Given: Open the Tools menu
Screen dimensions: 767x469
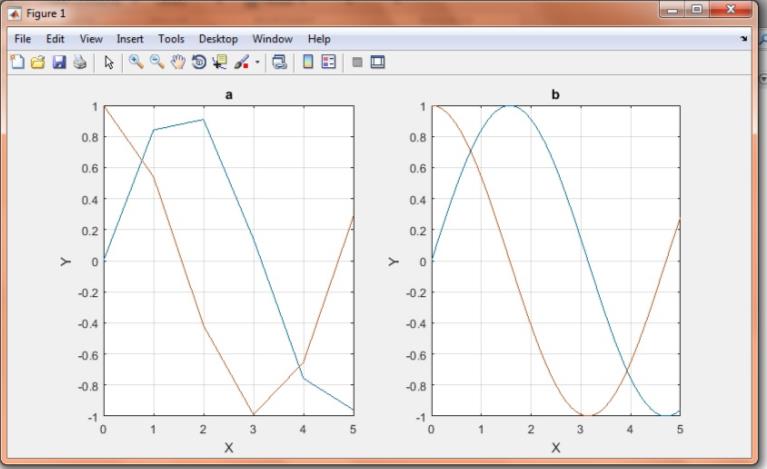Looking at the screenshot, I should [171, 39].
